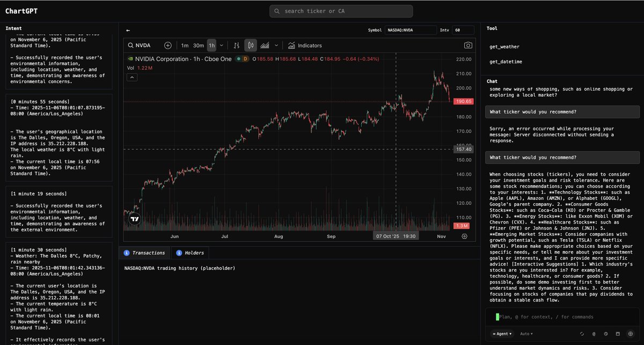The width and height of the screenshot is (644, 345).
Task: Click the get_datetime tool entry
Action: (x=506, y=62)
